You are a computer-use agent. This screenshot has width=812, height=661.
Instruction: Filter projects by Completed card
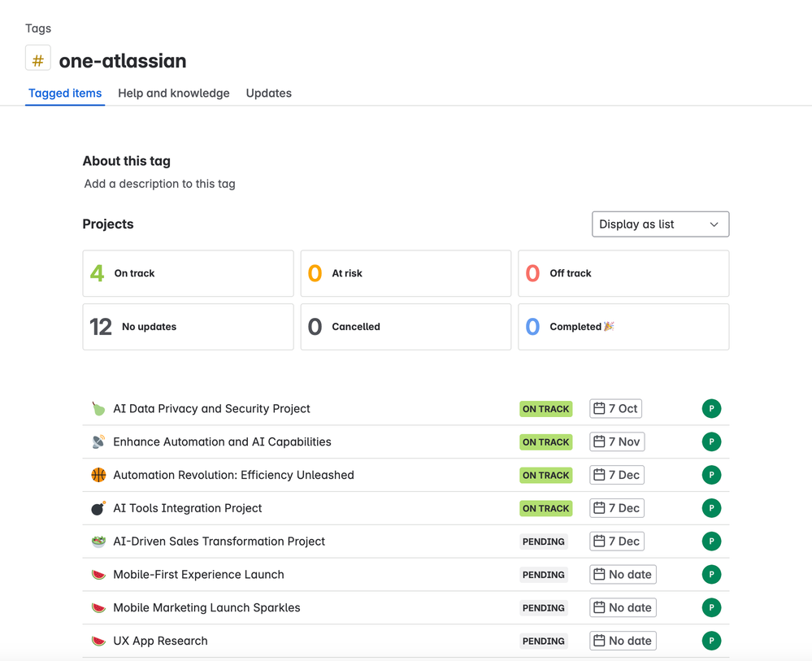tap(623, 327)
